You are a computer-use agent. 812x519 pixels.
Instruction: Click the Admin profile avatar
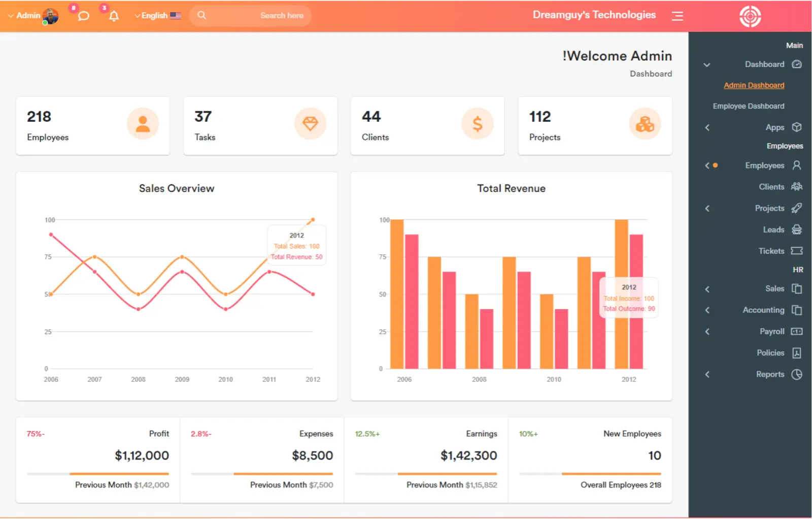[x=50, y=16]
